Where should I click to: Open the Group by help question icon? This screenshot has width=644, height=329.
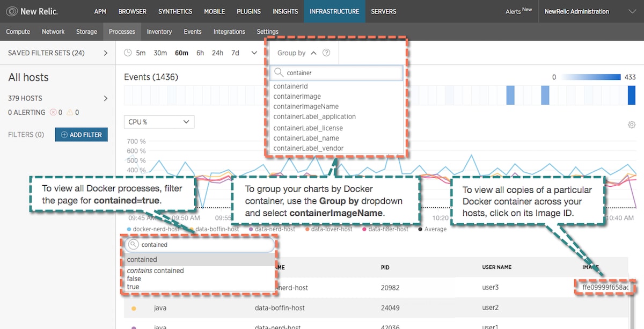pos(326,53)
